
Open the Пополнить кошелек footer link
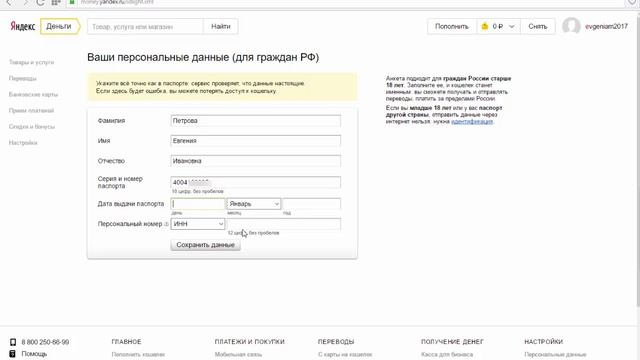138,355
